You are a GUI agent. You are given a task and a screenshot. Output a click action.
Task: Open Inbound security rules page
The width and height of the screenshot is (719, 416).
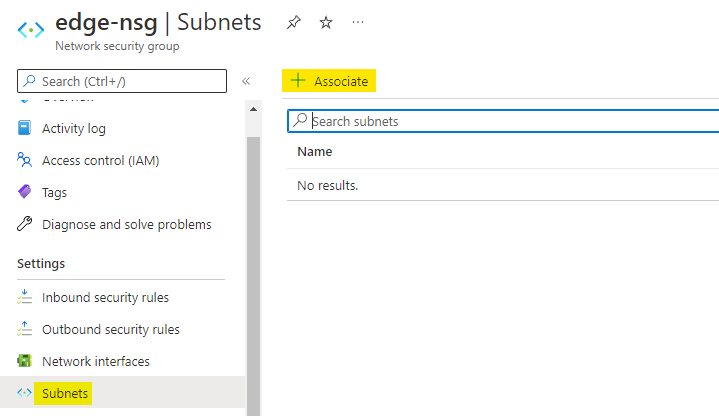(x=105, y=298)
